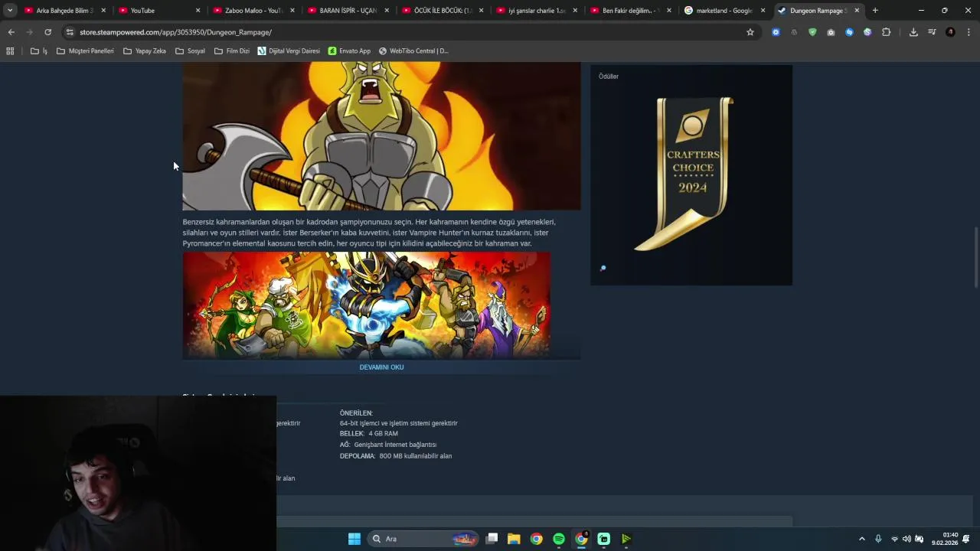Open the Windows Start menu
The height and width of the screenshot is (551, 980).
(x=354, y=539)
